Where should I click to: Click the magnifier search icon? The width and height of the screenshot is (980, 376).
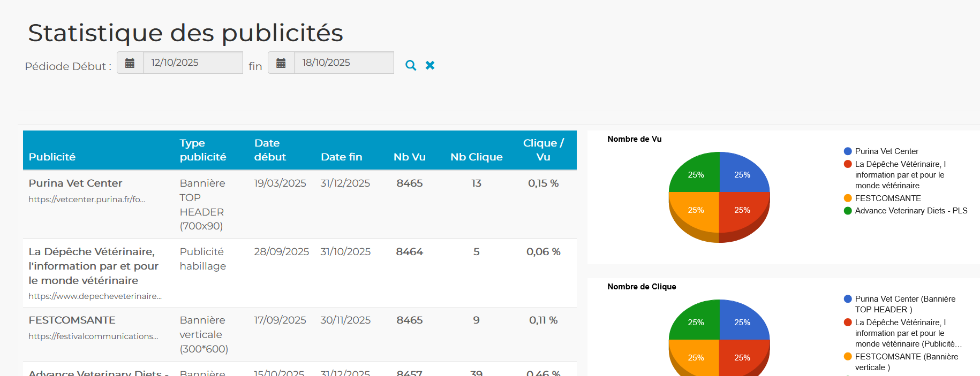(x=411, y=65)
